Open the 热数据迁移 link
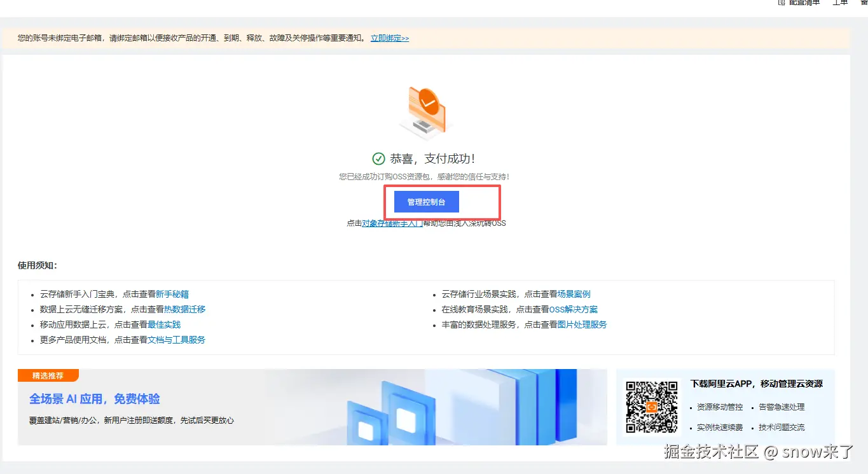The image size is (868, 474). tap(185, 309)
